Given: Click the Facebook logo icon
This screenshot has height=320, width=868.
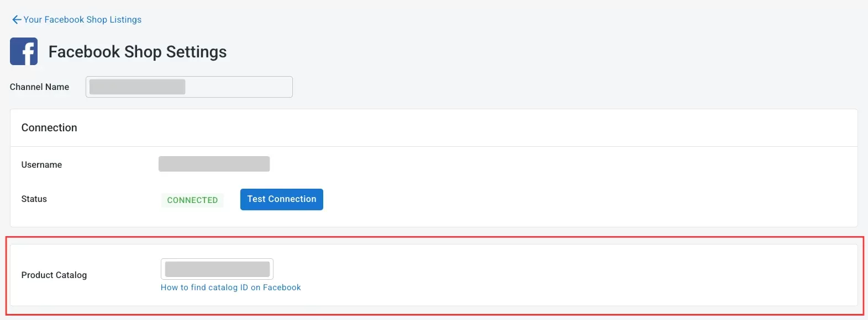Looking at the screenshot, I should tap(24, 51).
